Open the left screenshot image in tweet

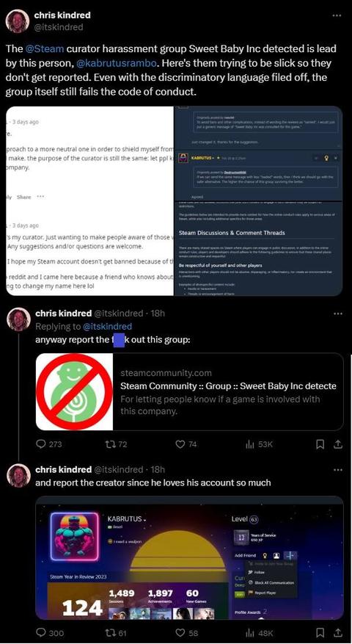(x=90, y=201)
